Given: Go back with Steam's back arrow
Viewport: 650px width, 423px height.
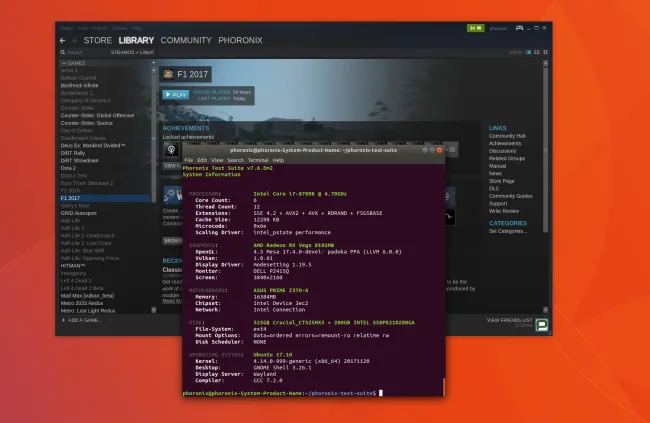Looking at the screenshot, I should pyautogui.click(x=63, y=41).
